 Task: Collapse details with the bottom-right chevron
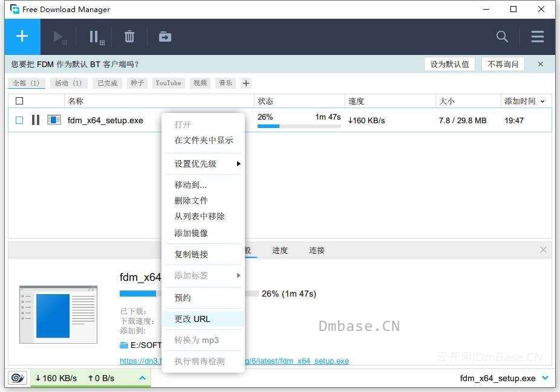click(x=545, y=378)
